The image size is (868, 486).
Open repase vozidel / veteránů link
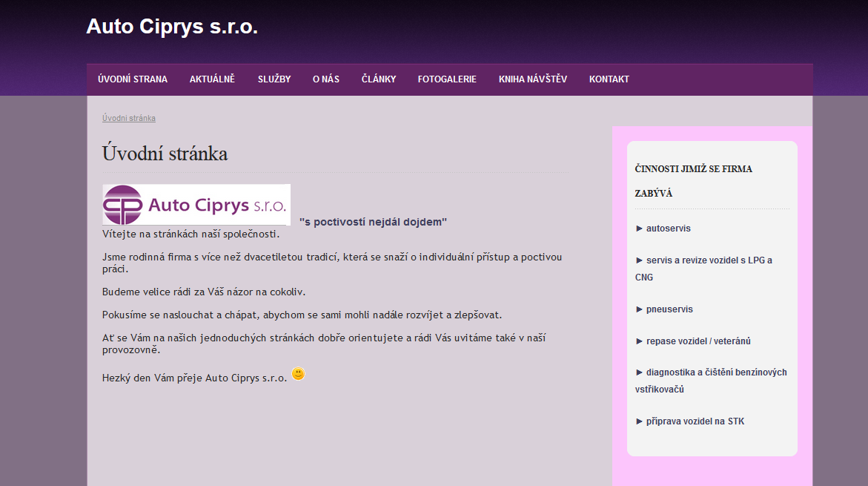point(698,341)
